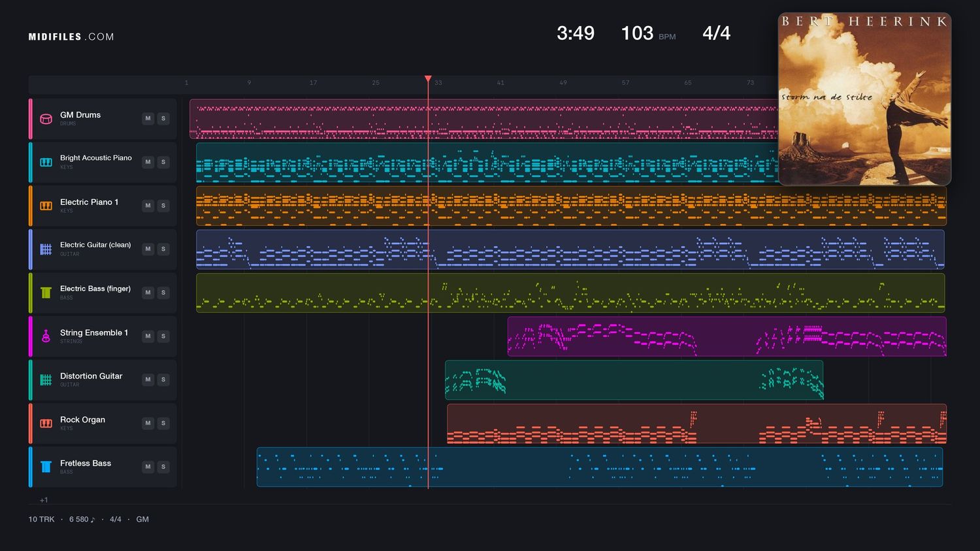The height and width of the screenshot is (551, 980).
Task: Click the 10 TRK status entry
Action: tap(41, 520)
